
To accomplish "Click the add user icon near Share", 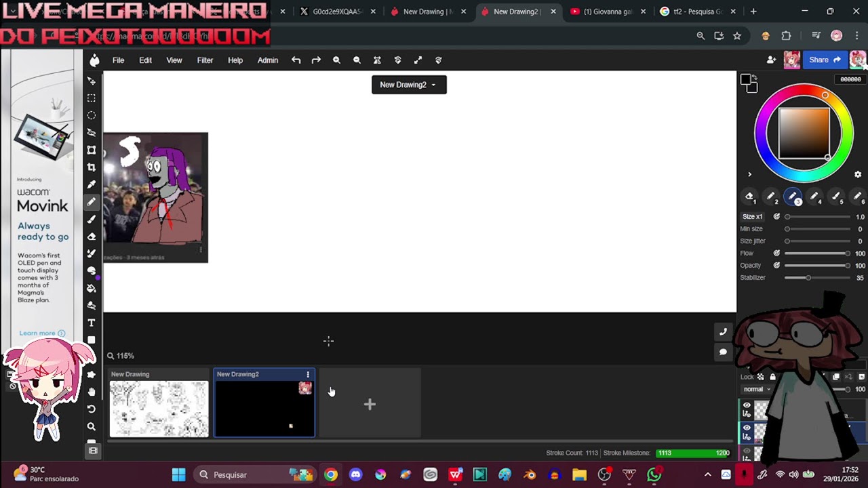I will tap(771, 60).
